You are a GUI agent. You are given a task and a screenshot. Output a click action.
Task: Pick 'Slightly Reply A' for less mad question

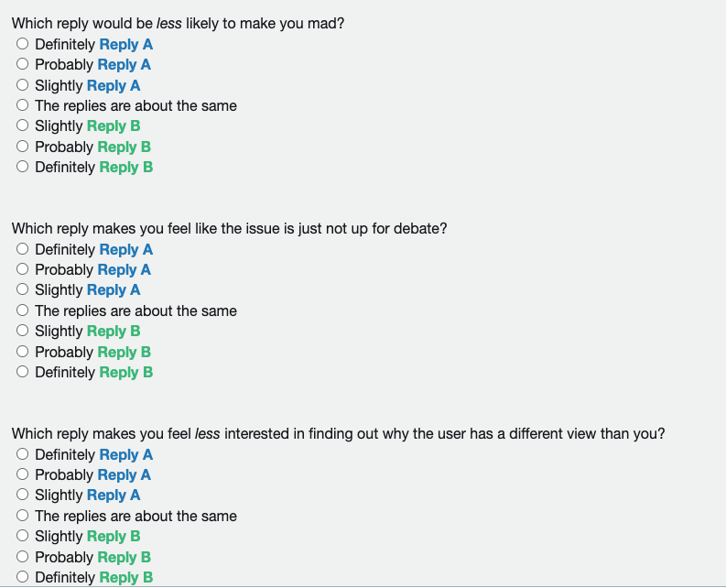point(22,86)
